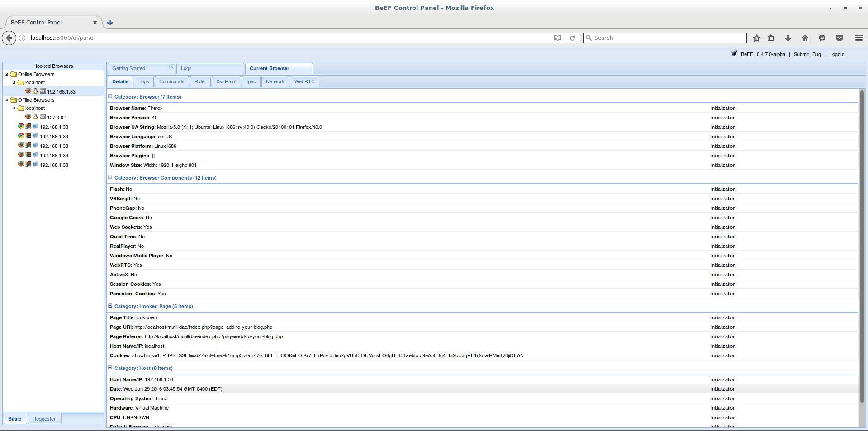
Task: Click the Submit Bug link
Action: (807, 54)
